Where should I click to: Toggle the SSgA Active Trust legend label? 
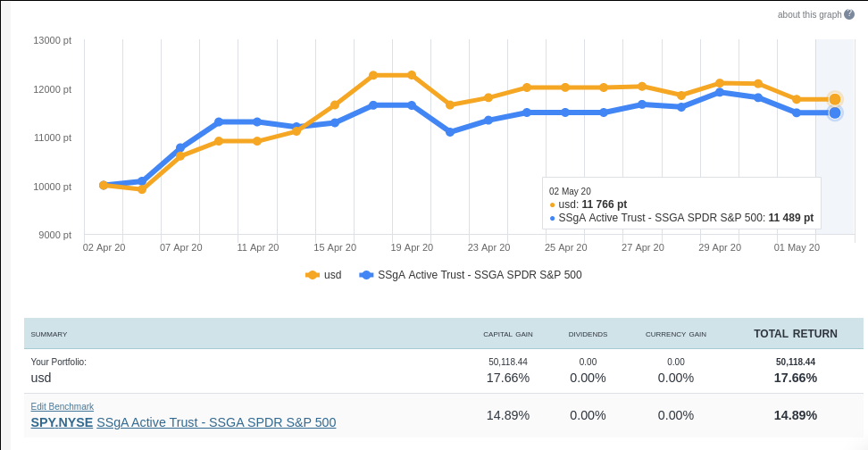pyautogui.click(x=480, y=275)
